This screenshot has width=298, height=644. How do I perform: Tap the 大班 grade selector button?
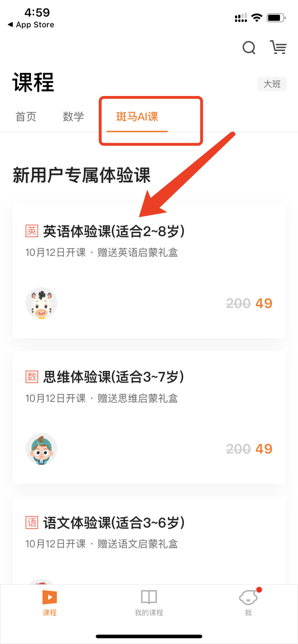tap(272, 84)
